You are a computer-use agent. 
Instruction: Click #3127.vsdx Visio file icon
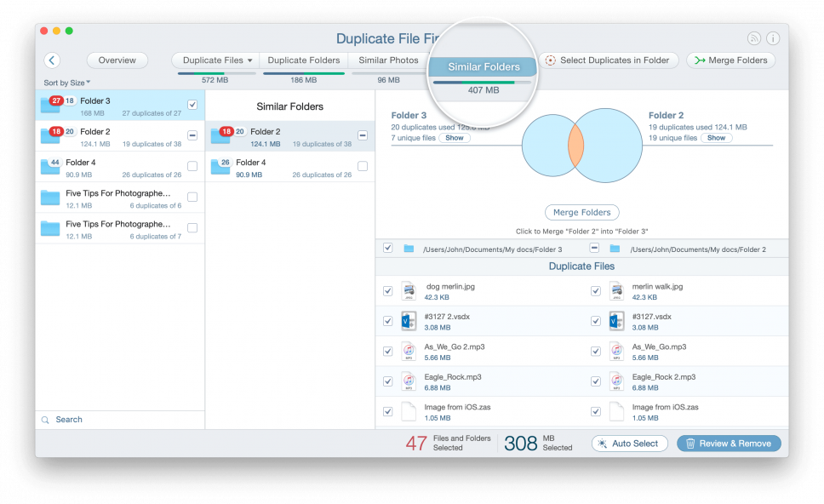click(616, 321)
